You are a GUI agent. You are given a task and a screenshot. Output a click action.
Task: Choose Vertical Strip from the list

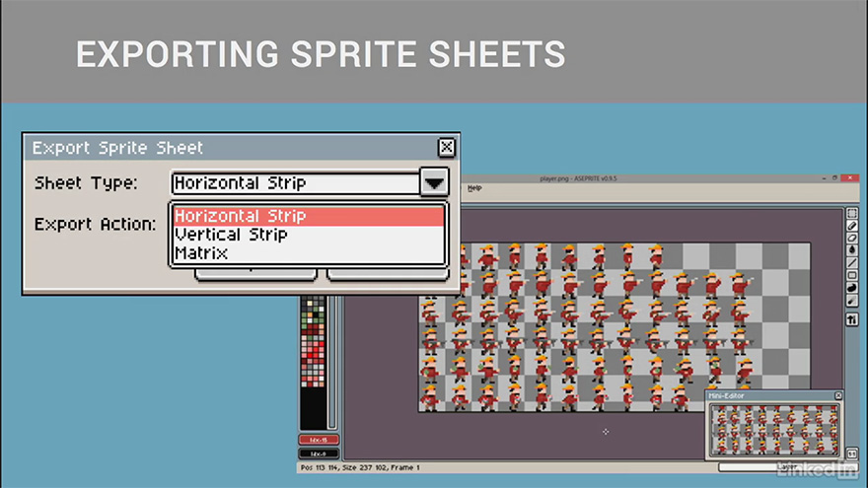pyautogui.click(x=309, y=235)
